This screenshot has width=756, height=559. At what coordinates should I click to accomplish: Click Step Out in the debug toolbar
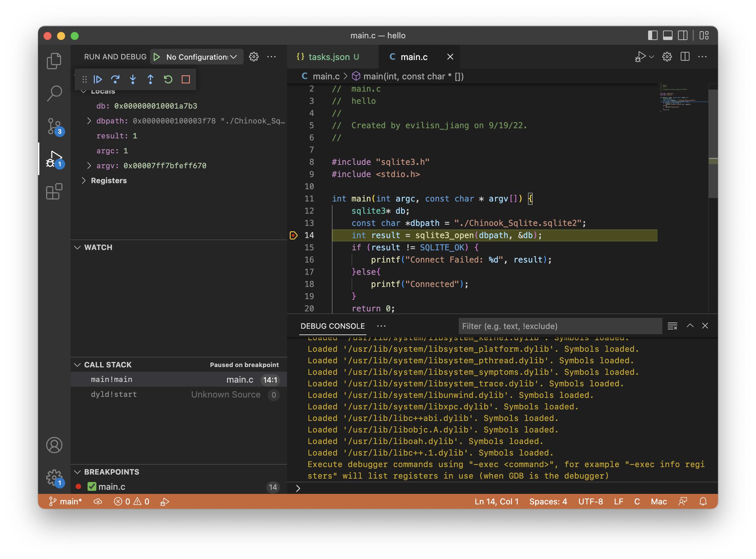point(151,79)
